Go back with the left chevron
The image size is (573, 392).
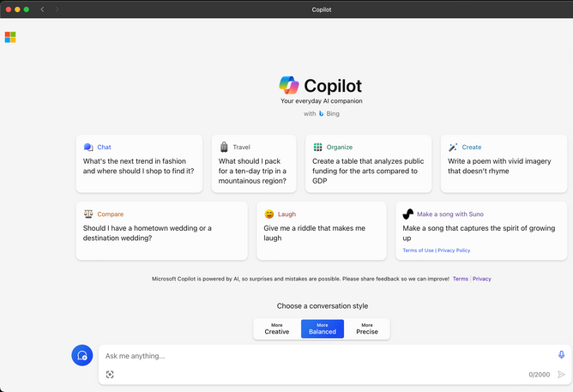point(42,9)
